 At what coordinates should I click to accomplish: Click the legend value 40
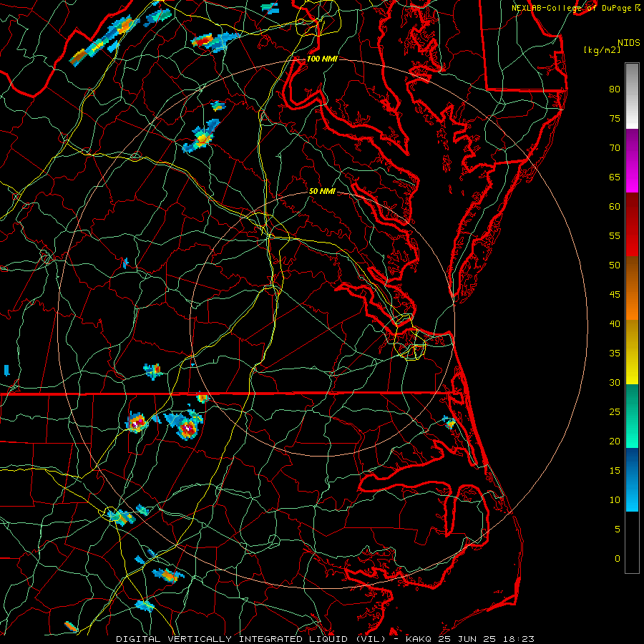click(615, 323)
